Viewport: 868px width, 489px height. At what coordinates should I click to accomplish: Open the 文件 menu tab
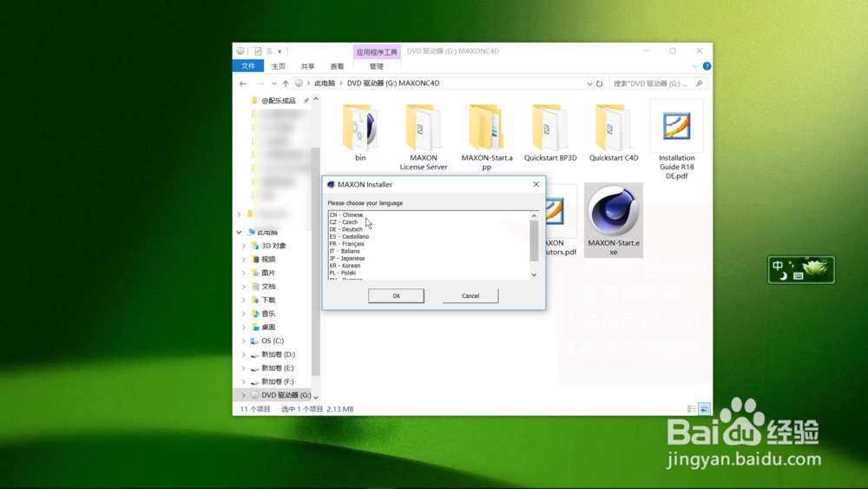pos(248,66)
